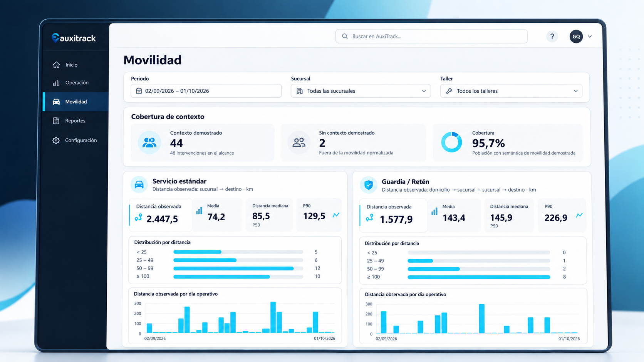Click trend icon beside P90 129,5
644x362 pixels.
336,215
